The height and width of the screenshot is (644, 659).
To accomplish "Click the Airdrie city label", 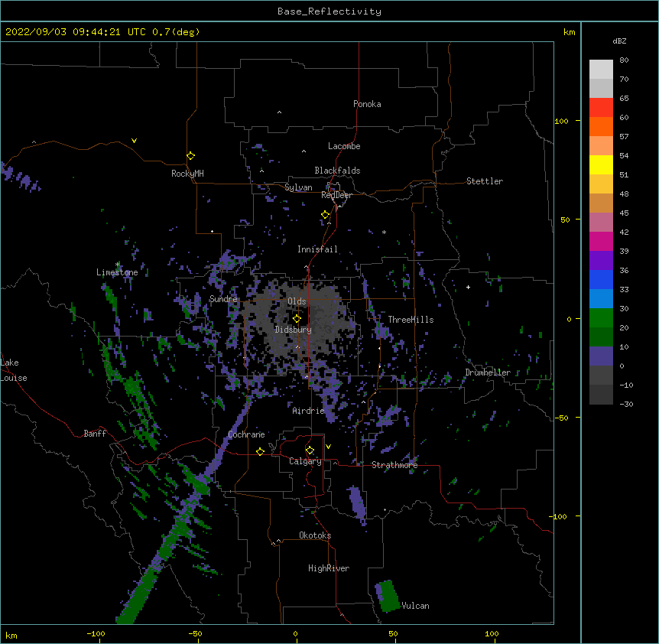I will 308,411.
